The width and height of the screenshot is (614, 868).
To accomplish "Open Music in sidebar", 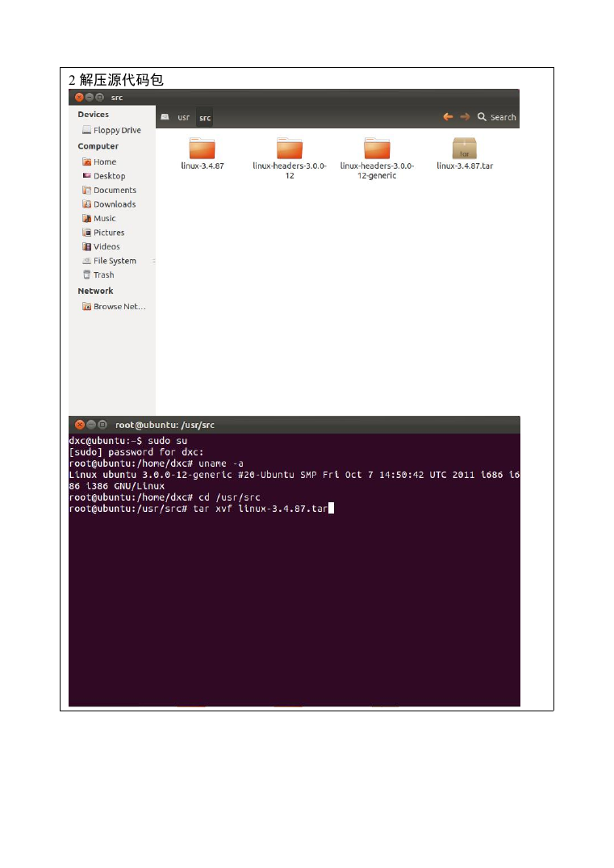I will (x=99, y=218).
